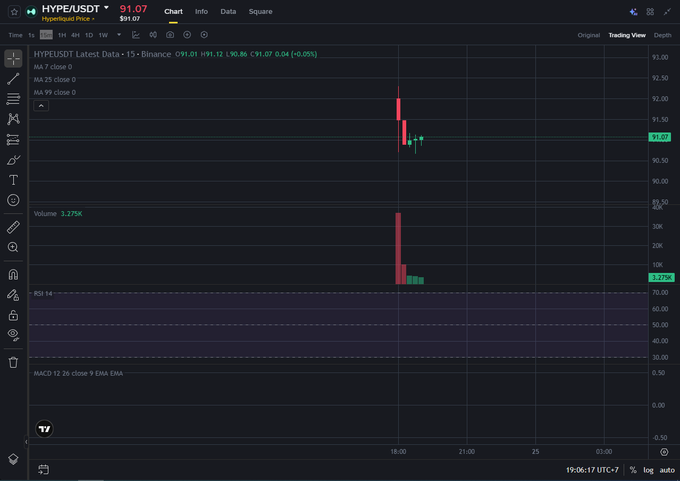Select the Volume indicator legend
Image resolution: width=680 pixels, height=481 pixels.
(45, 213)
